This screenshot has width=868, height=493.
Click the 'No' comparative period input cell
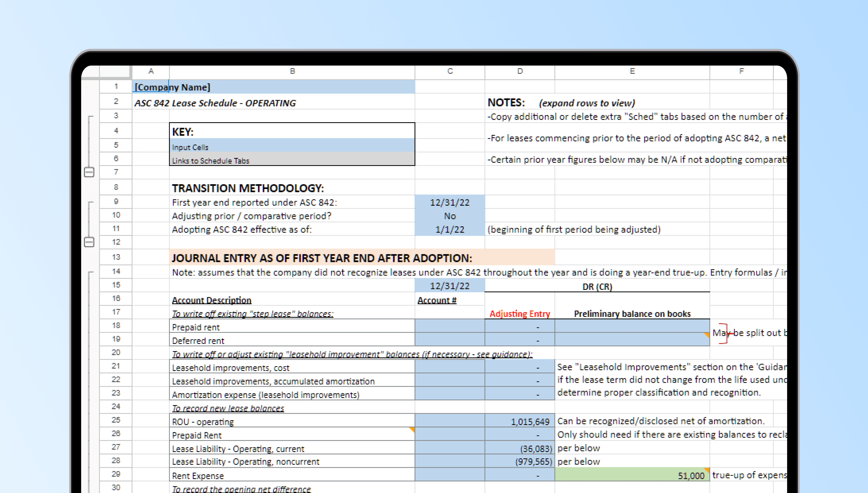tap(450, 216)
